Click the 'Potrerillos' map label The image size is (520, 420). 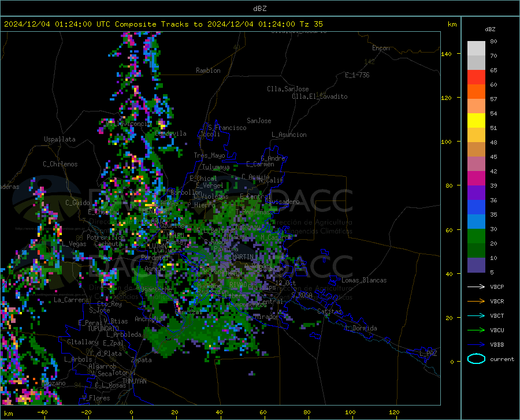pos(106,237)
